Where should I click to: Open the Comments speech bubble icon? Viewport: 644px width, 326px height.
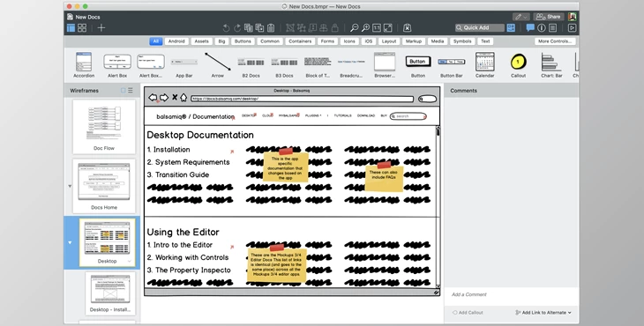[530, 28]
